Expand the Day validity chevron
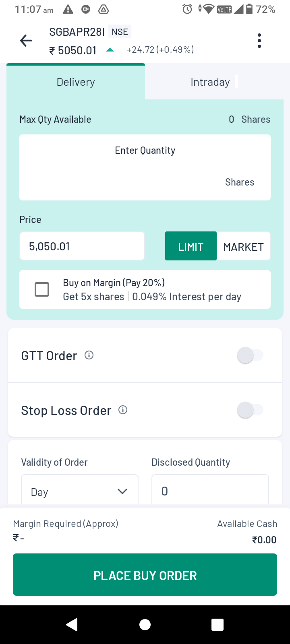Viewport: 290px width, 644px height. coord(122,491)
